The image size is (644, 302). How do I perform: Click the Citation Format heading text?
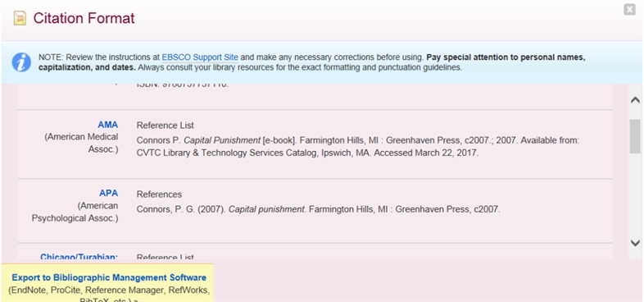84,18
